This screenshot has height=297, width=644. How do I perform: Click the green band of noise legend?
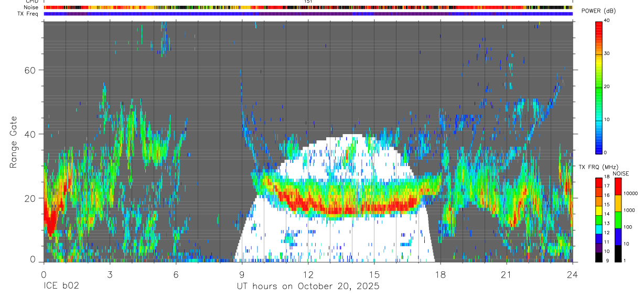(x=617, y=220)
